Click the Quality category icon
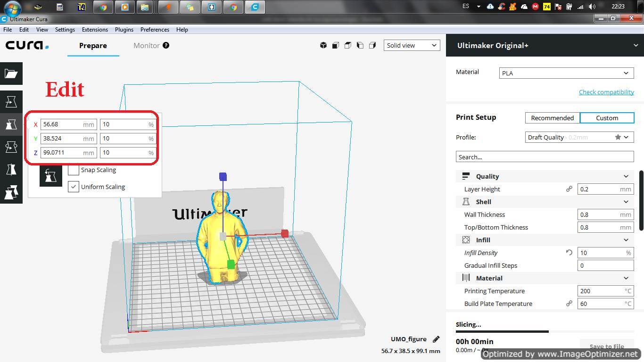Viewport: 644px width, 362px height. (x=466, y=176)
